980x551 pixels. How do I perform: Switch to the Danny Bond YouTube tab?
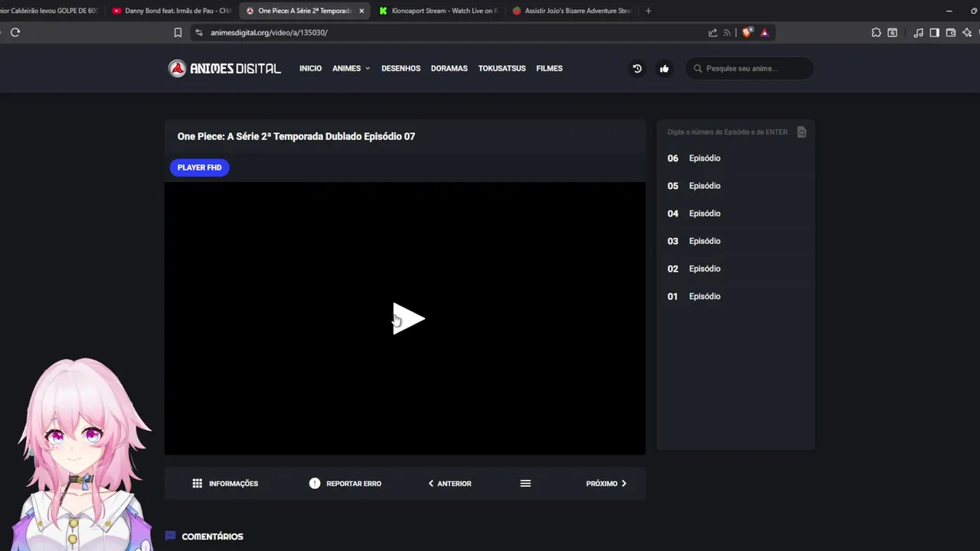(x=171, y=11)
